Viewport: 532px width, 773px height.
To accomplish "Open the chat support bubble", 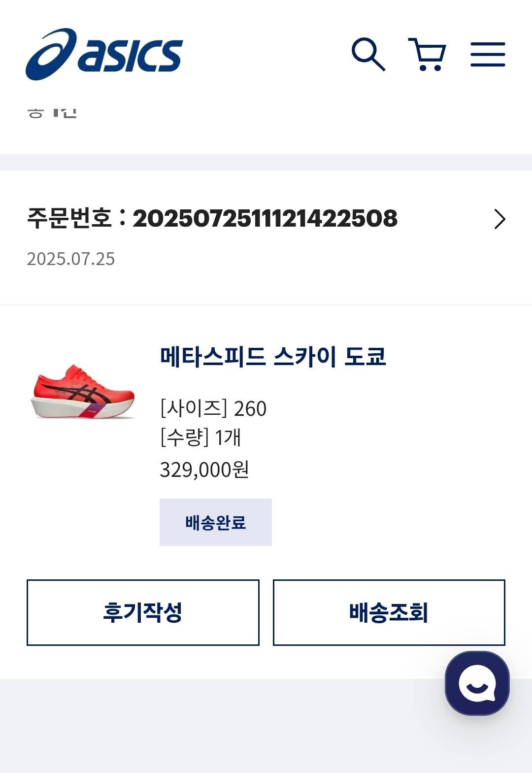I will click(x=477, y=683).
